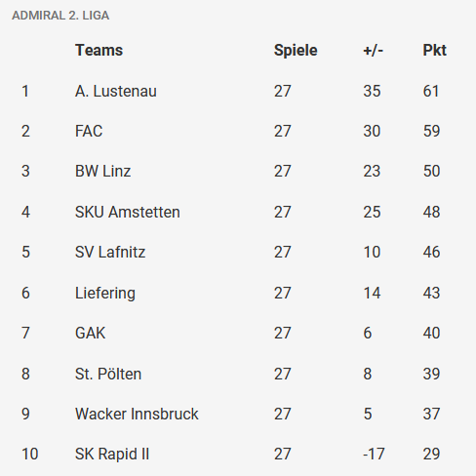Click the Teams column header

coord(99,51)
